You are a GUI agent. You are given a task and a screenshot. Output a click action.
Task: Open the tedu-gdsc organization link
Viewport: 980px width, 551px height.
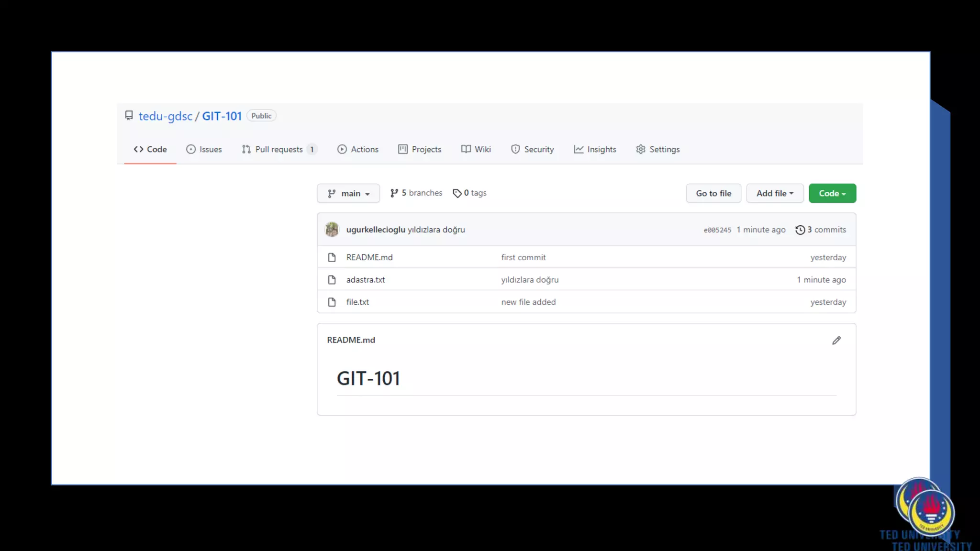(x=165, y=116)
